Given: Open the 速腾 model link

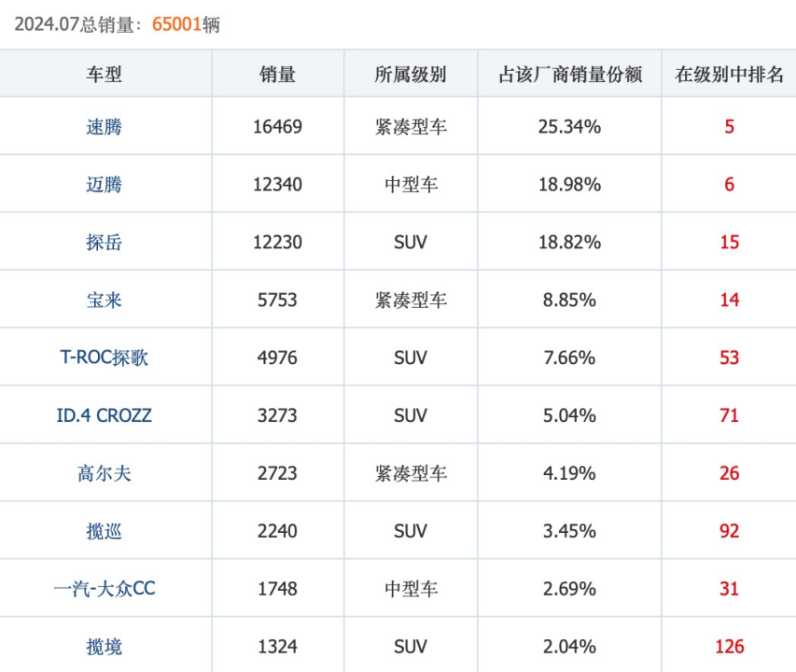Looking at the screenshot, I should 105,126.
